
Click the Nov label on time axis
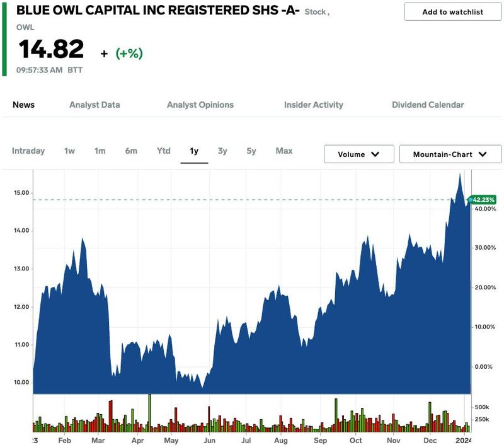coord(393,440)
